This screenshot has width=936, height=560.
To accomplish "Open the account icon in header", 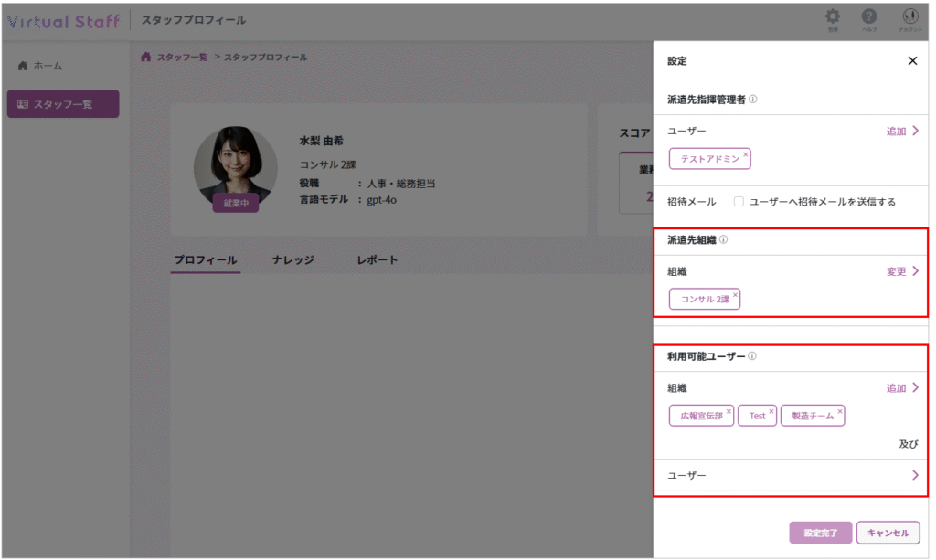I will (909, 18).
